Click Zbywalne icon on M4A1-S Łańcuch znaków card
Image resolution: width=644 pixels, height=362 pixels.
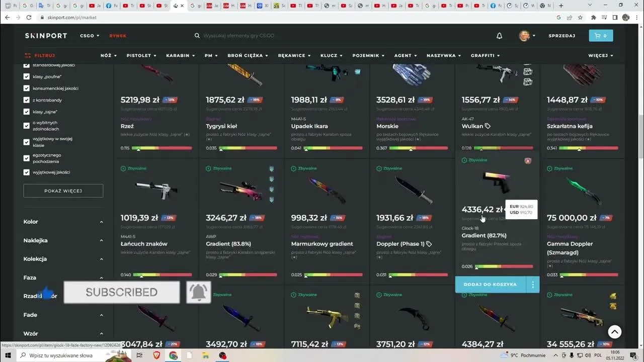point(123,168)
